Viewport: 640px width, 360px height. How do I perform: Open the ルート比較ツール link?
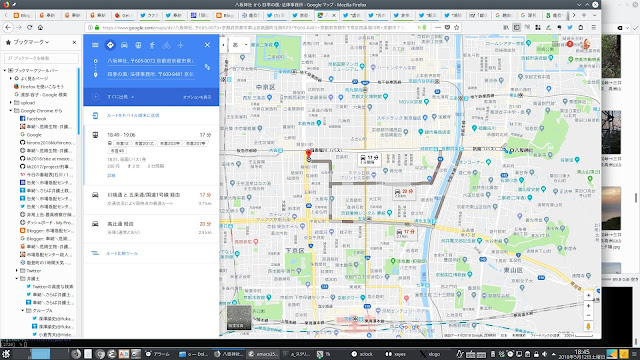coord(122,253)
